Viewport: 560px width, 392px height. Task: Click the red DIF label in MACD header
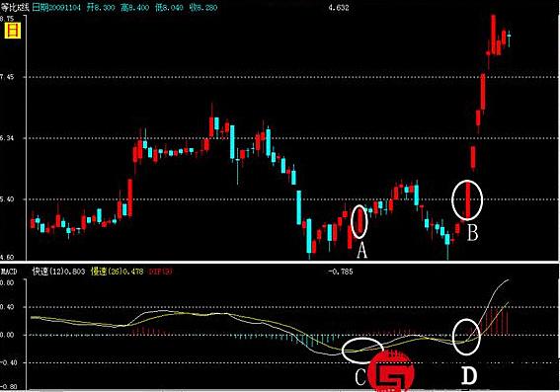[x=160, y=272]
